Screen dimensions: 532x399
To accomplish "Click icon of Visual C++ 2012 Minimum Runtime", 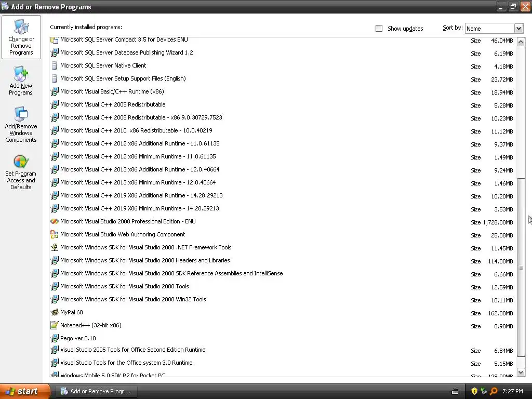I will [54, 156].
